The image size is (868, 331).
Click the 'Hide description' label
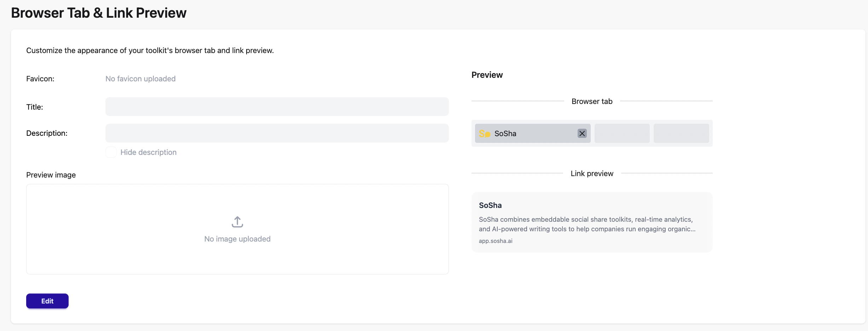[x=149, y=152]
